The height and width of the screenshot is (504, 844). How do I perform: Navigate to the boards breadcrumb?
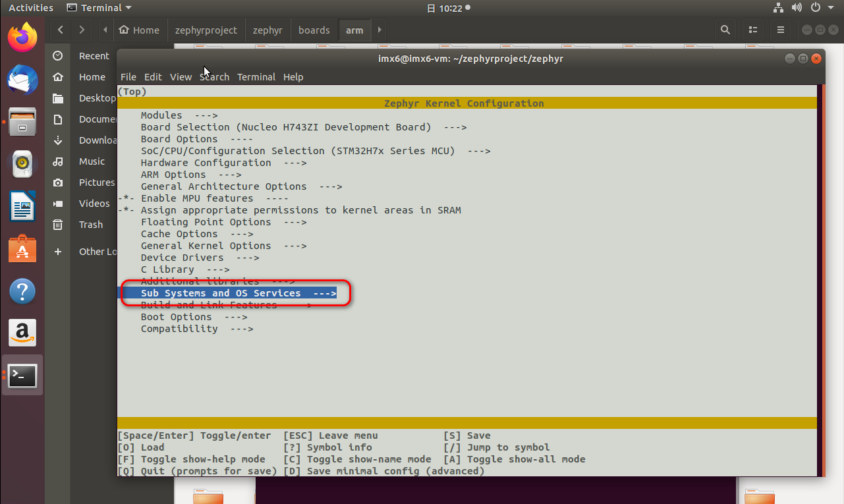tap(314, 30)
